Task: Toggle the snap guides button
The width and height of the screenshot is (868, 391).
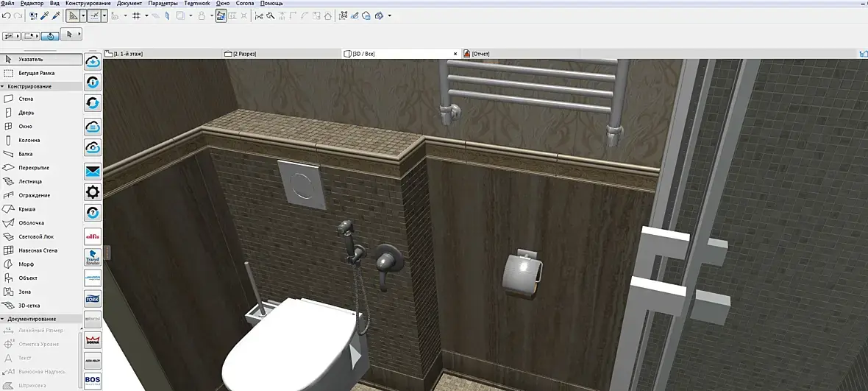Action: 93,16
